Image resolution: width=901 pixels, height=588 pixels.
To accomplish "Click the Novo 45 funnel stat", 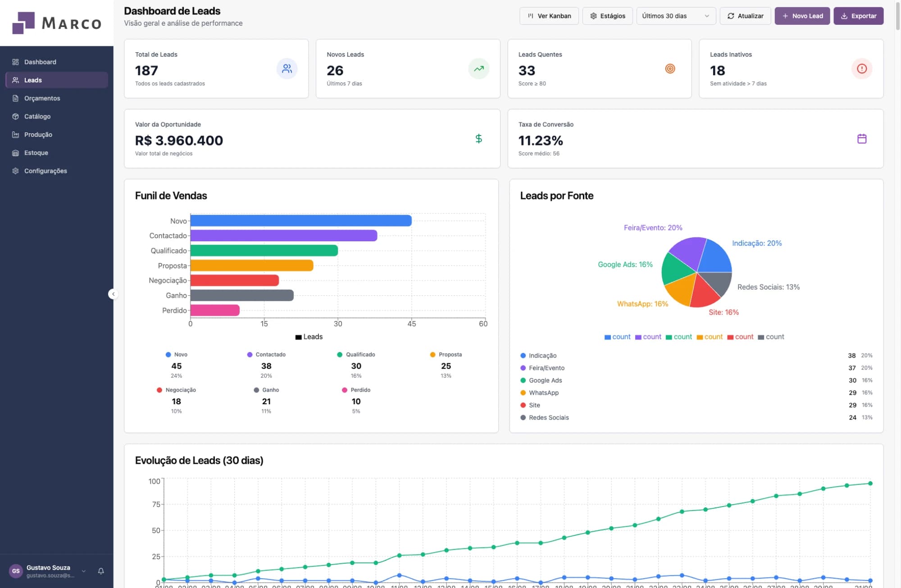I will point(177,365).
